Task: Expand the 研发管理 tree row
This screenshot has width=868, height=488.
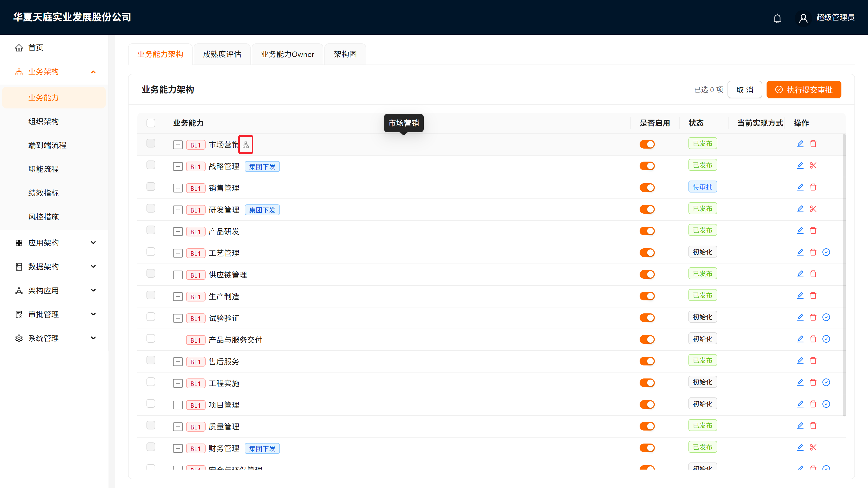Action: point(178,210)
